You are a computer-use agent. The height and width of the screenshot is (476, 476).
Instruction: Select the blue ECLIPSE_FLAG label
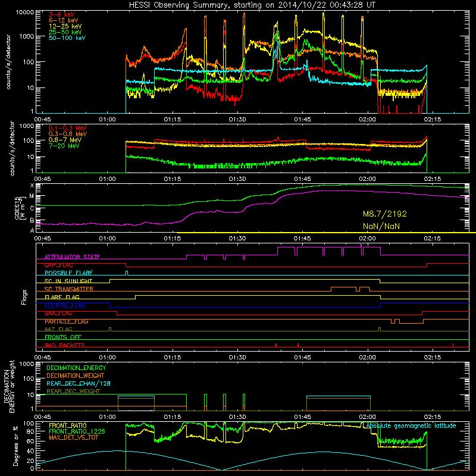(65, 305)
